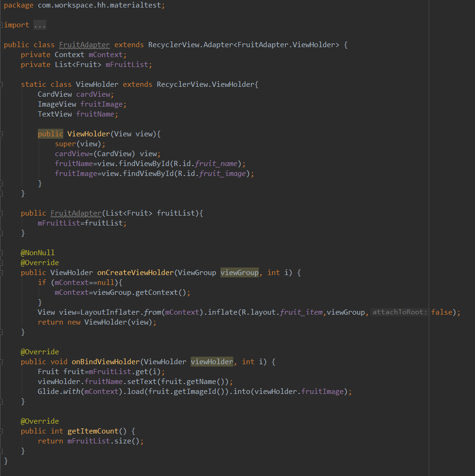This screenshot has height=476, width=475.
Task: Click the super(view) call
Action: point(78,144)
